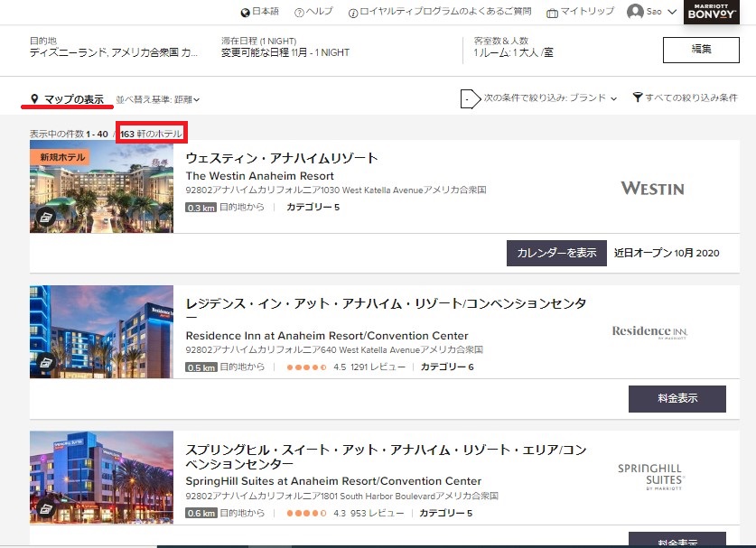Click the funnel filter icon
The width and height of the screenshot is (756, 548).
pos(638,98)
